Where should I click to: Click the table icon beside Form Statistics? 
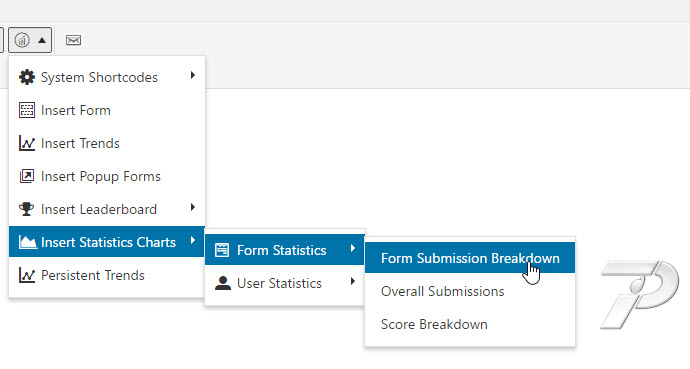[x=222, y=250]
